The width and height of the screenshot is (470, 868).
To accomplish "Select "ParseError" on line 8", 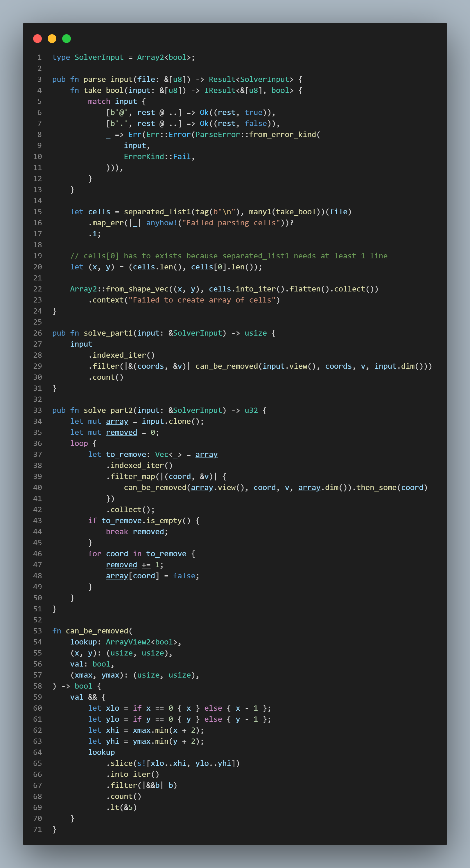I will point(218,134).
